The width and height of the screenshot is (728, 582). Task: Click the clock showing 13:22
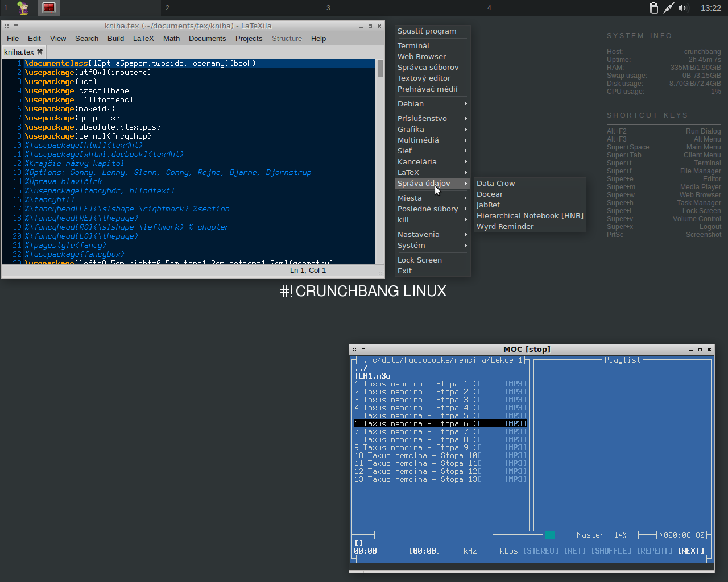pyautogui.click(x=711, y=8)
